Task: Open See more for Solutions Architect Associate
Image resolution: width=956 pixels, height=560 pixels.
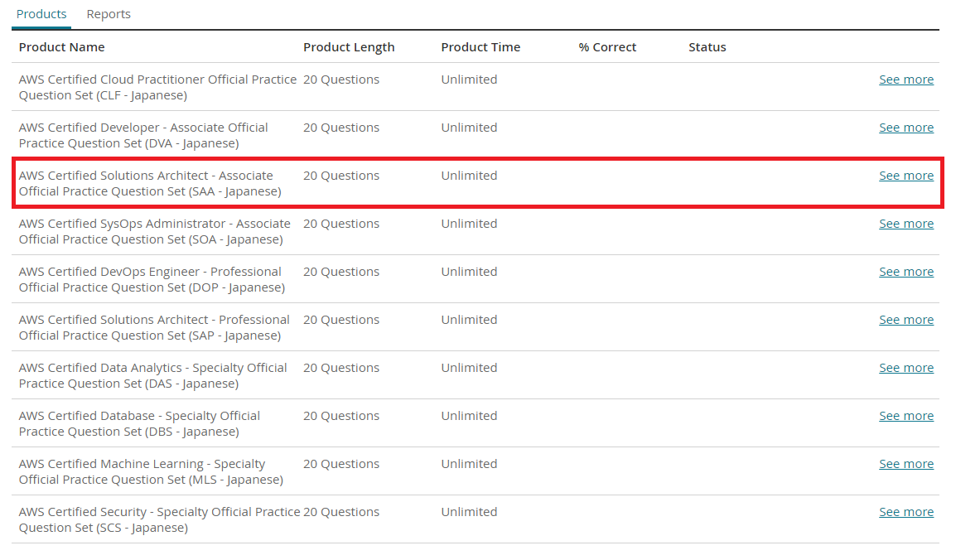Action: pyautogui.click(x=905, y=176)
